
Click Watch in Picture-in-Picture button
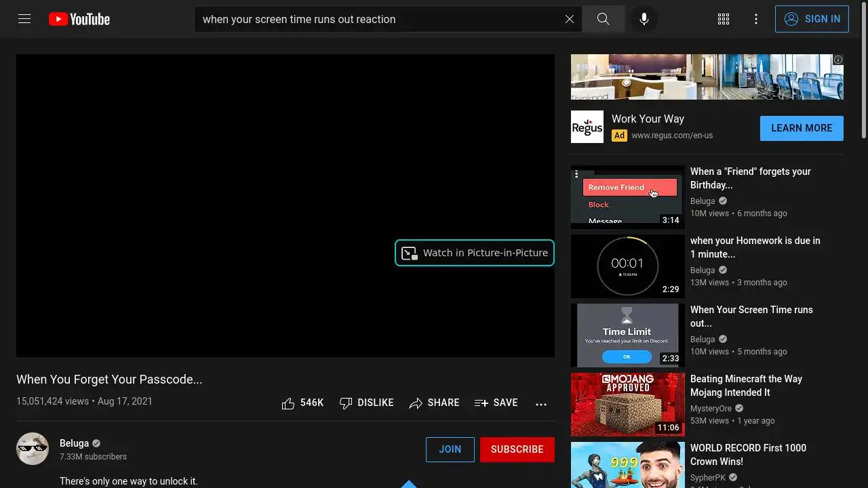[x=475, y=253]
